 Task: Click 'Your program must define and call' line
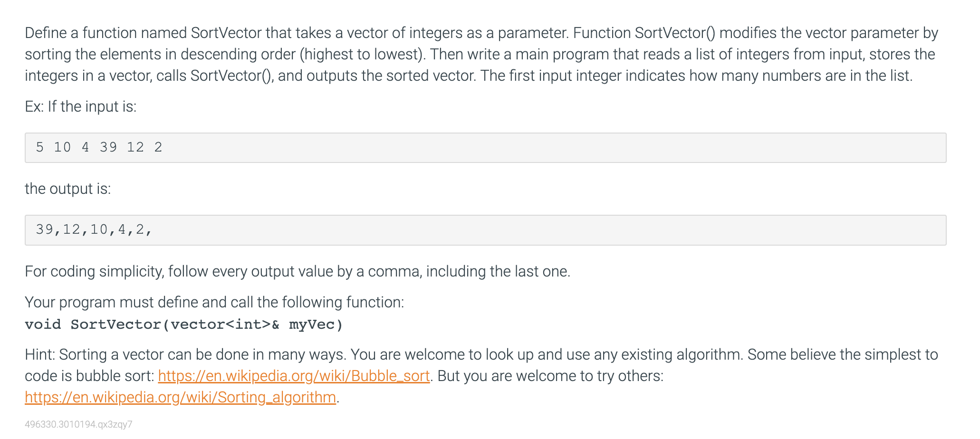point(214,302)
